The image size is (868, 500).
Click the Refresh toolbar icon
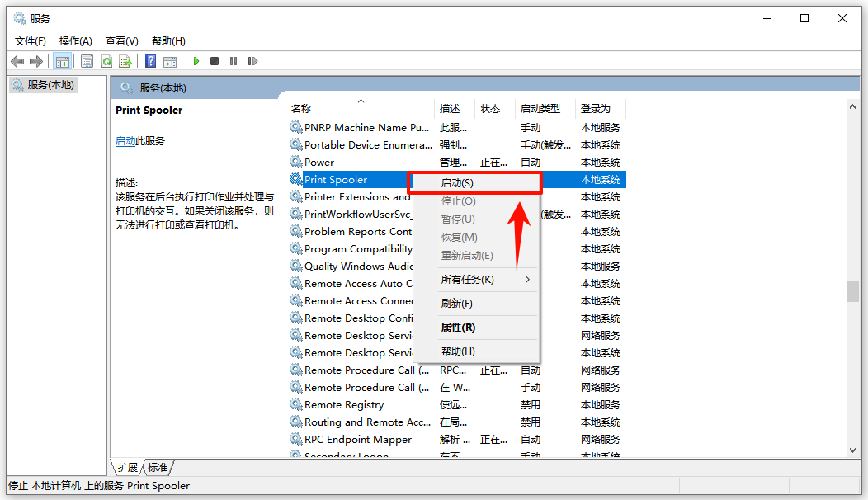coord(107,61)
